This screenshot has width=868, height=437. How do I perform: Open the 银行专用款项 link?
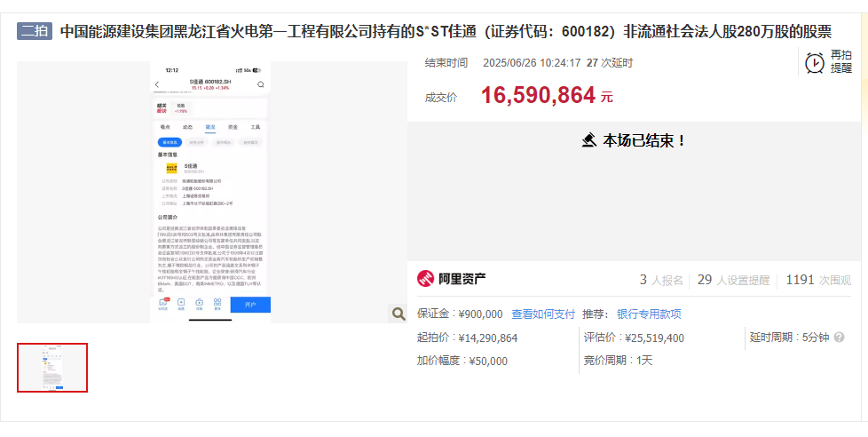click(x=649, y=314)
